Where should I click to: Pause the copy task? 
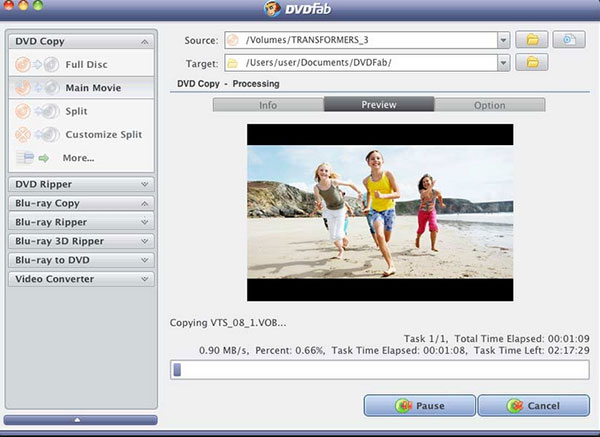click(x=420, y=406)
